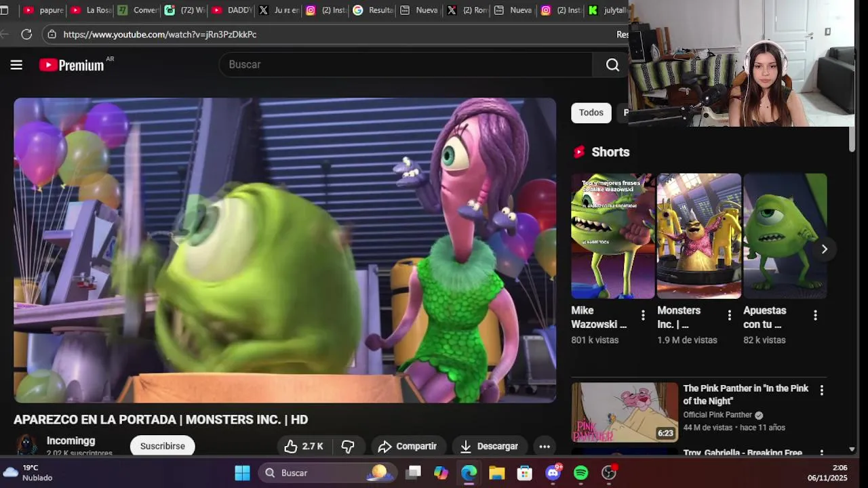Select the YouTube URL in the address bar
This screenshot has height=488, width=868.
click(160, 34)
